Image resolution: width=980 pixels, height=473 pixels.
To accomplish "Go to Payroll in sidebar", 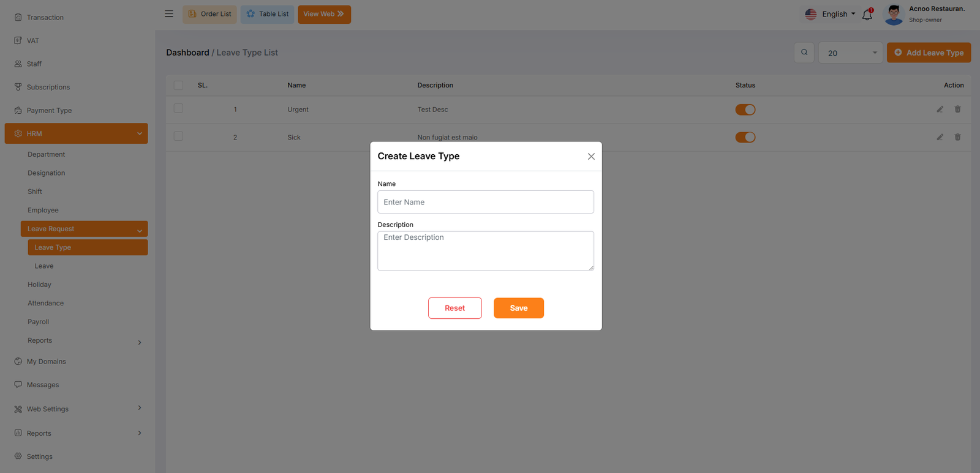I will tap(38, 322).
